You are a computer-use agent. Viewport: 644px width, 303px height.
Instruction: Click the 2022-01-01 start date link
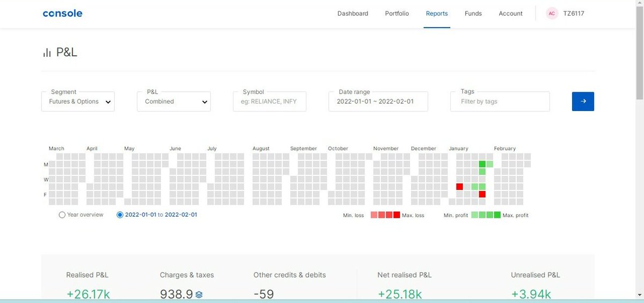pos(141,215)
